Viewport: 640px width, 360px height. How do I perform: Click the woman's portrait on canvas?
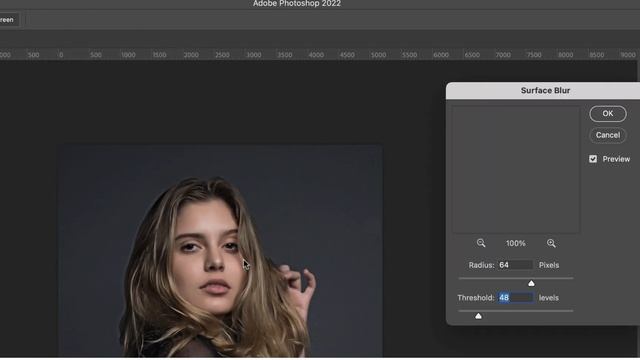coord(220,250)
